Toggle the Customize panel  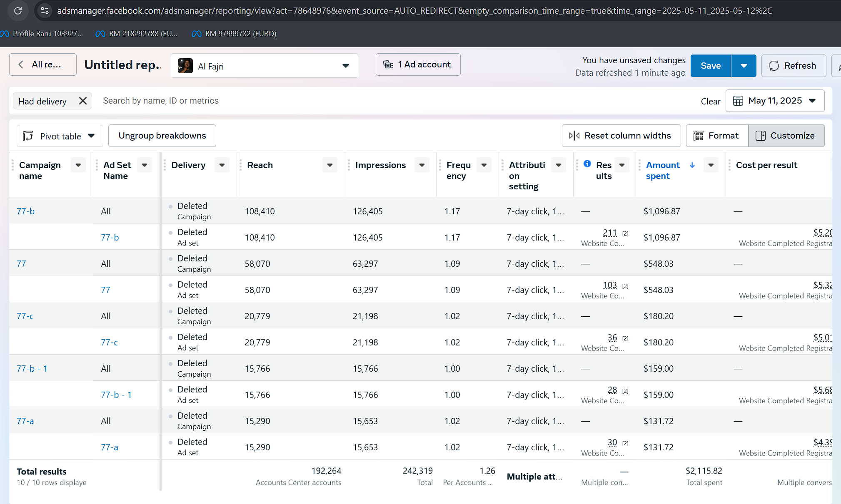pos(786,136)
